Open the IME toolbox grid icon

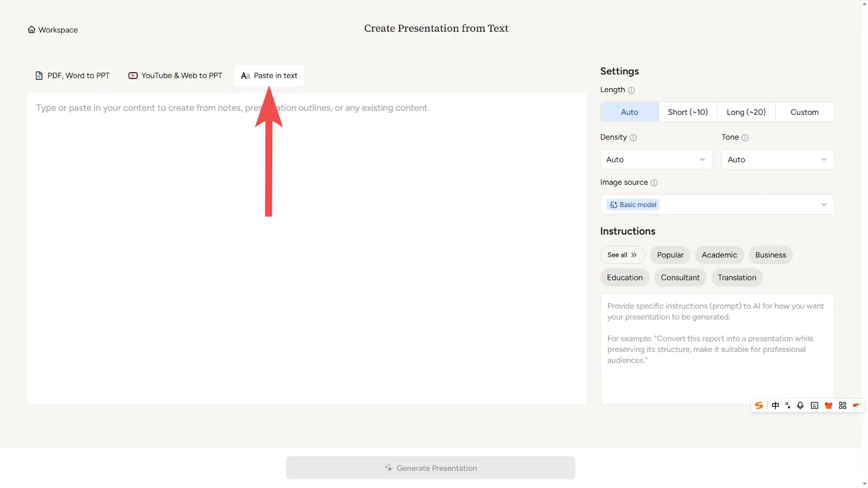(842, 405)
